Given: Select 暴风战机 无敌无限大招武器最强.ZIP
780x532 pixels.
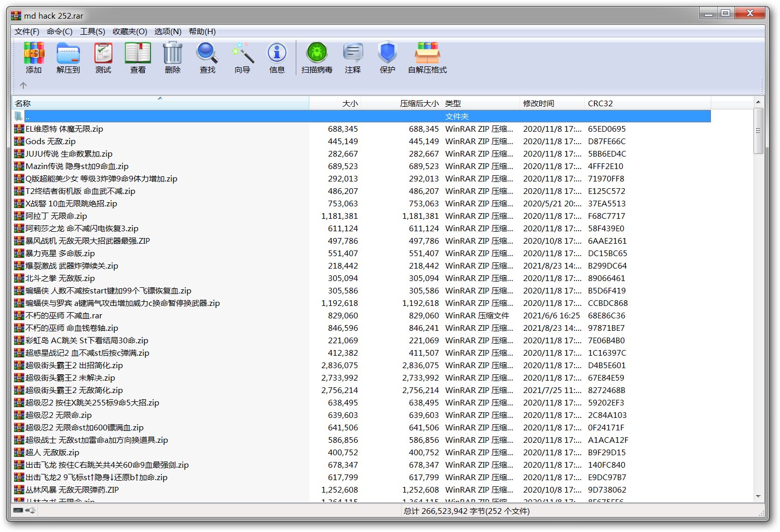Looking at the screenshot, I should click(362, 241).
